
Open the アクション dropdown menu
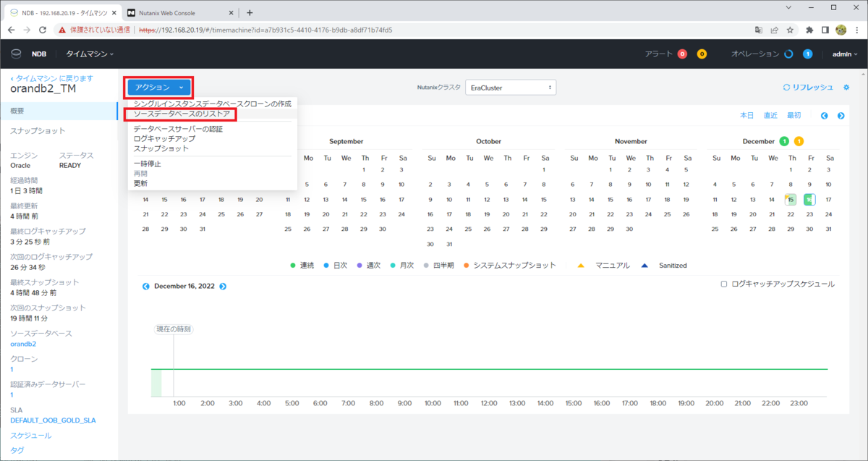[158, 87]
